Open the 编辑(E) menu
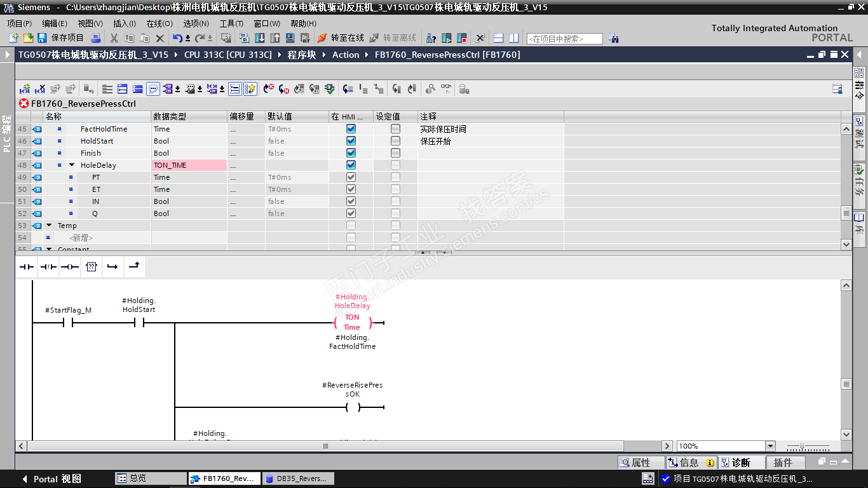 pyautogui.click(x=55, y=24)
